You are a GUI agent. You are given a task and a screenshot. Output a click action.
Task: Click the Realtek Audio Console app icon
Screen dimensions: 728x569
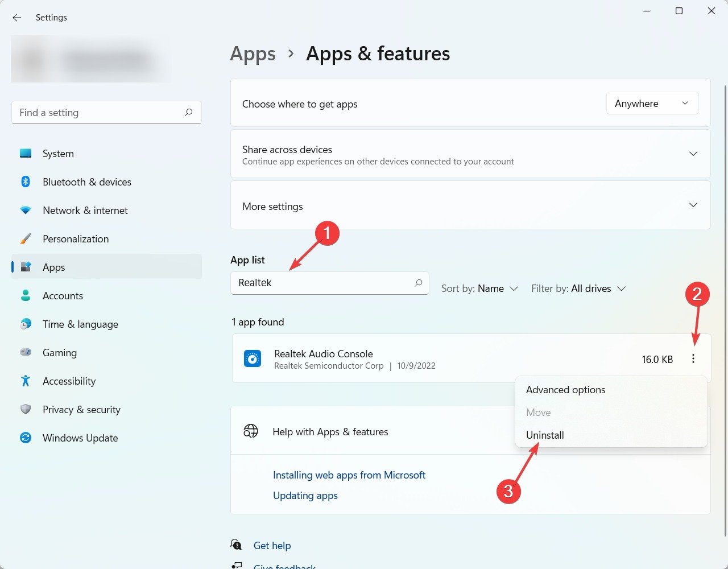tap(253, 359)
